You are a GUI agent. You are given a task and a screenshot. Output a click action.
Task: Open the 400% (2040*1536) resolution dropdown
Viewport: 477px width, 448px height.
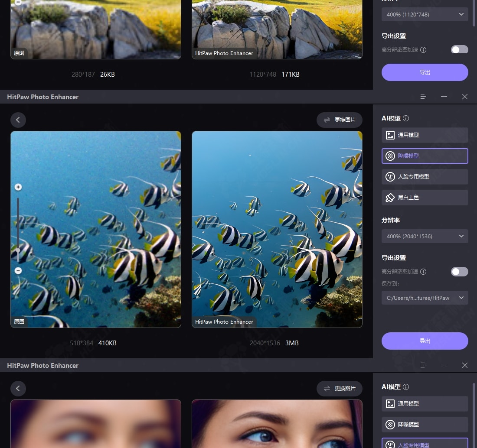click(425, 236)
